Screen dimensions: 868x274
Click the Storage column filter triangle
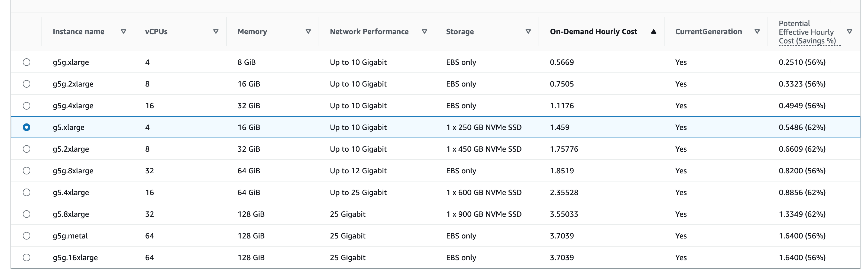[x=528, y=31]
